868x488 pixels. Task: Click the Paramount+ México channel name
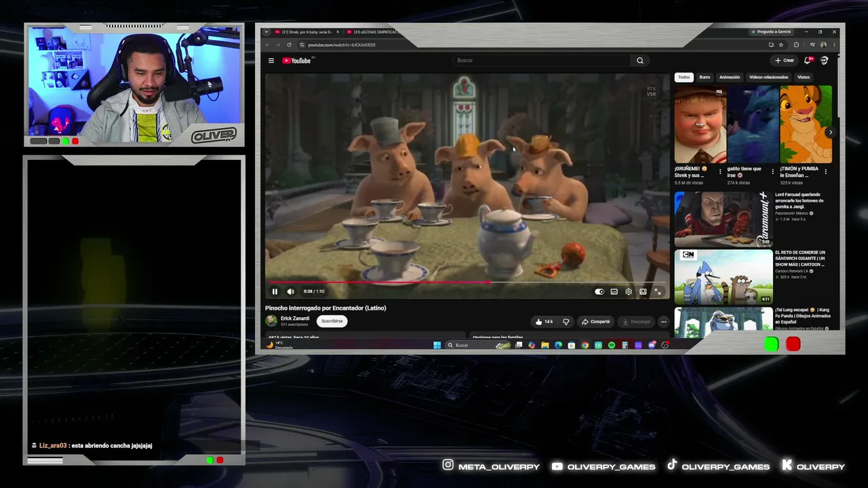point(791,213)
